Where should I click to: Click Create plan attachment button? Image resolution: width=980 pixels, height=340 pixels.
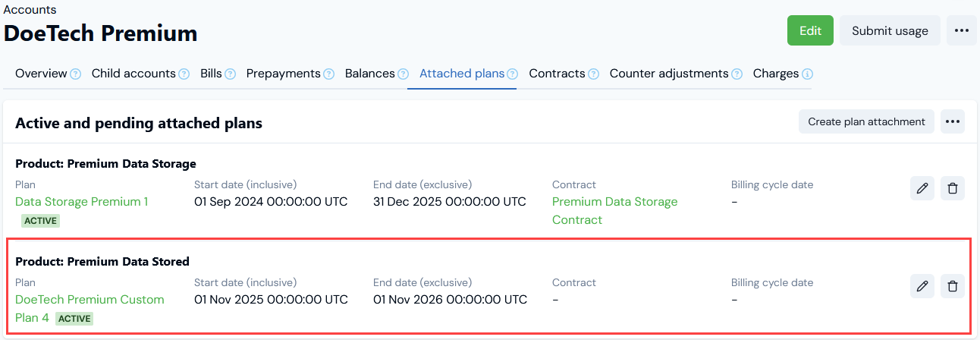pyautogui.click(x=866, y=121)
